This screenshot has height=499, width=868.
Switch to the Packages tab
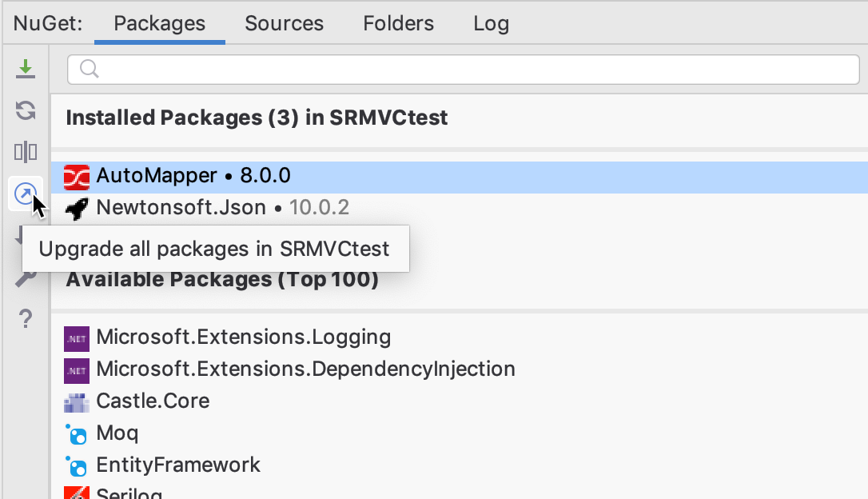click(159, 23)
